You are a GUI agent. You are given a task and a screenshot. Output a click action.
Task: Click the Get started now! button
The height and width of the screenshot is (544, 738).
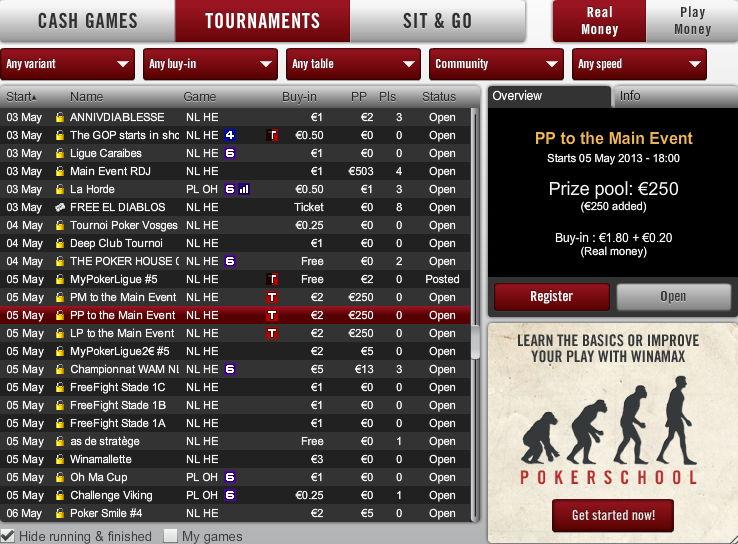[613, 515]
